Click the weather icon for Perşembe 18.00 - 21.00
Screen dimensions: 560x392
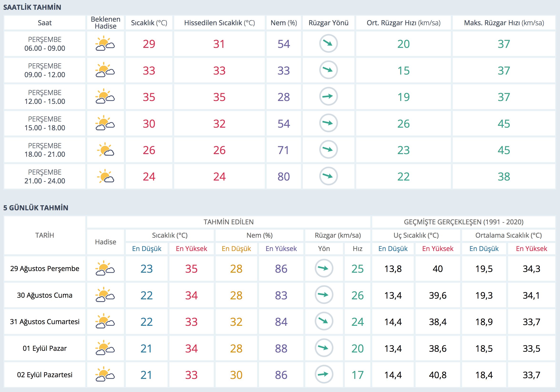click(x=105, y=150)
